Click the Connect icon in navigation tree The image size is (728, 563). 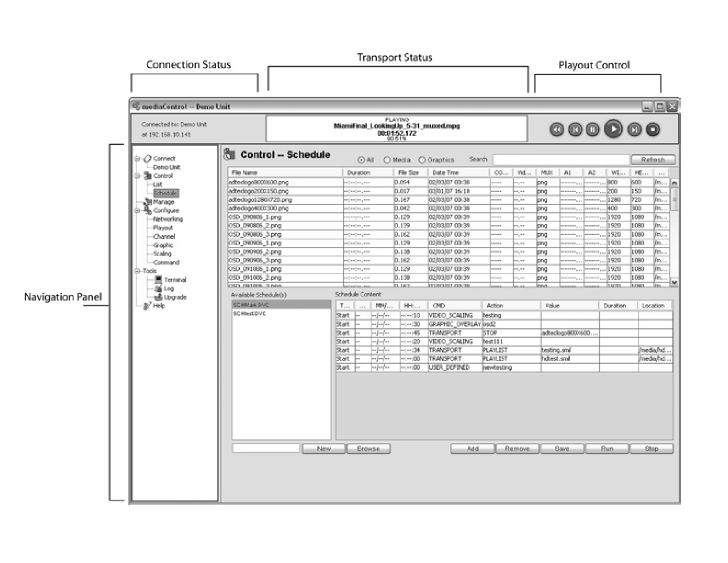pyautogui.click(x=147, y=159)
